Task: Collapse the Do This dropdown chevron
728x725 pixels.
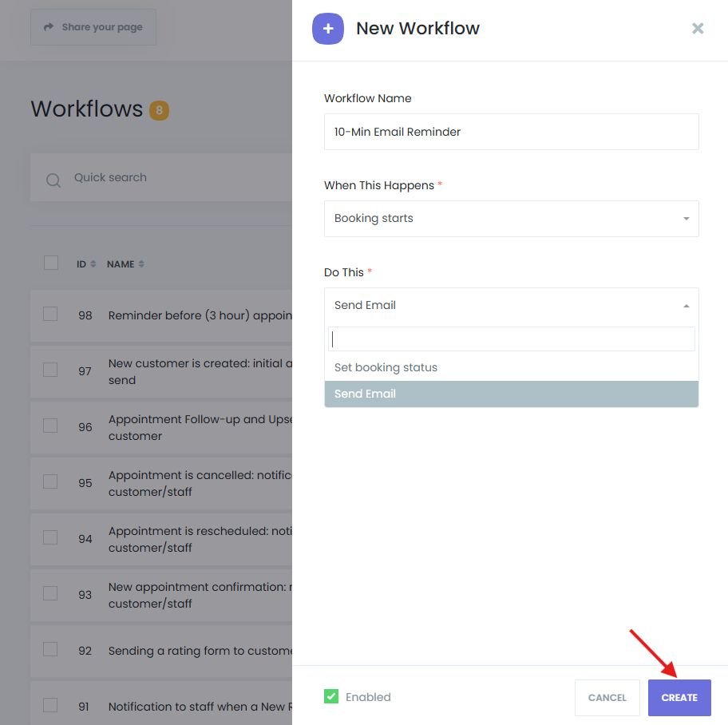Action: pyautogui.click(x=685, y=304)
